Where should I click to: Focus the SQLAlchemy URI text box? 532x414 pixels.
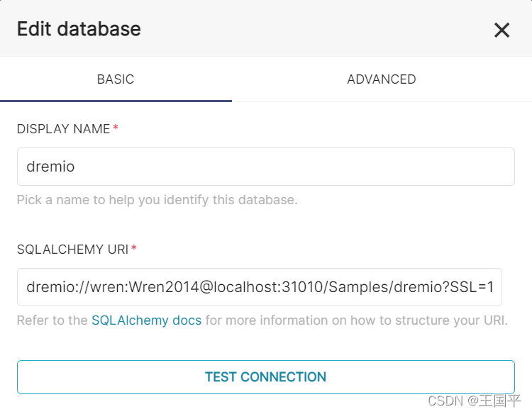point(260,287)
